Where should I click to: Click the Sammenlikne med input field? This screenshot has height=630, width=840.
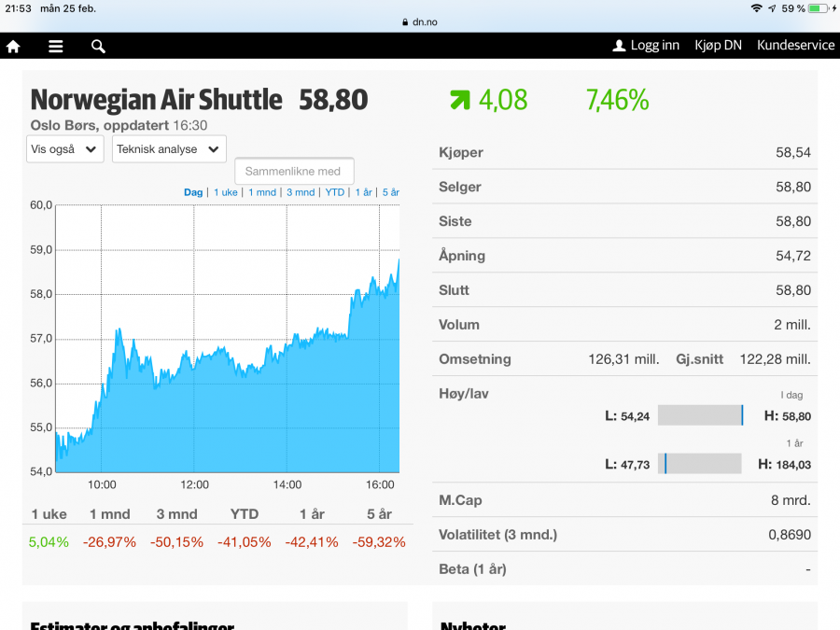tap(294, 172)
